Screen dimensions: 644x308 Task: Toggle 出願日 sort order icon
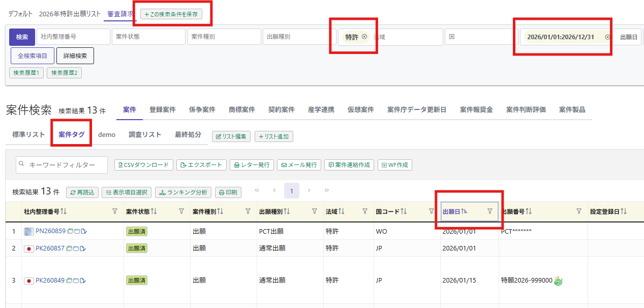[x=464, y=211]
